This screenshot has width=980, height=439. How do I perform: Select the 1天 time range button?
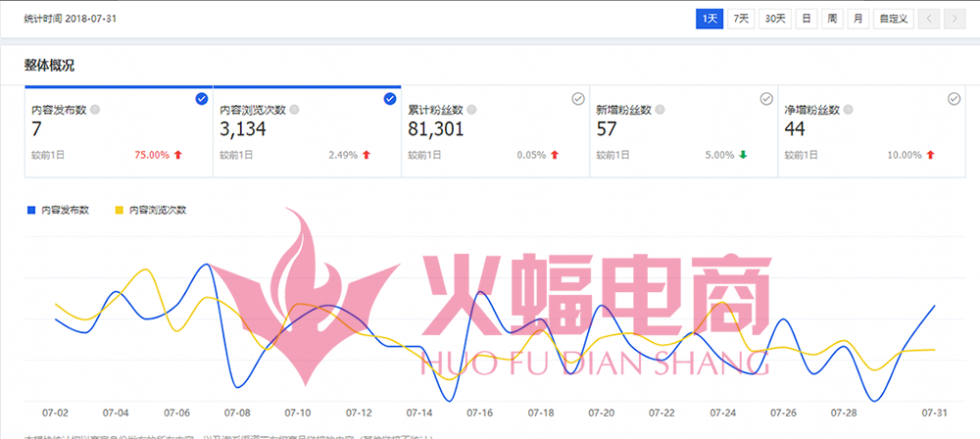710,19
